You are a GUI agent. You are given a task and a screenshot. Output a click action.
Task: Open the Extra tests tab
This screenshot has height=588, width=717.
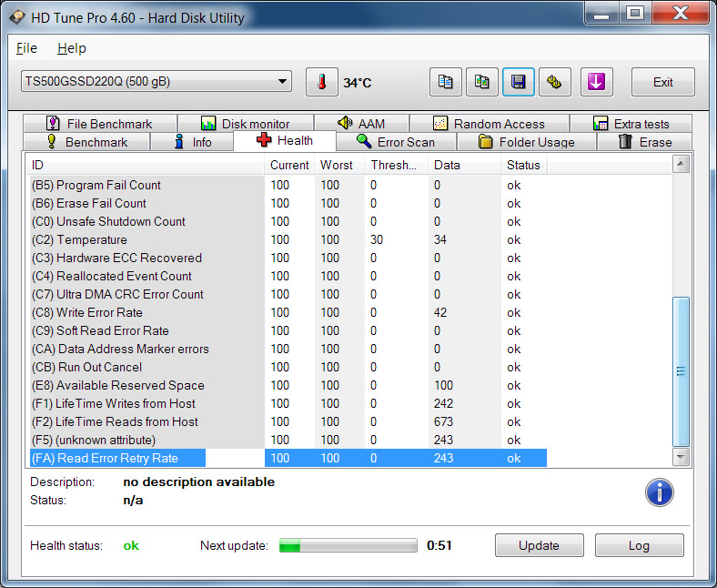pyautogui.click(x=631, y=124)
